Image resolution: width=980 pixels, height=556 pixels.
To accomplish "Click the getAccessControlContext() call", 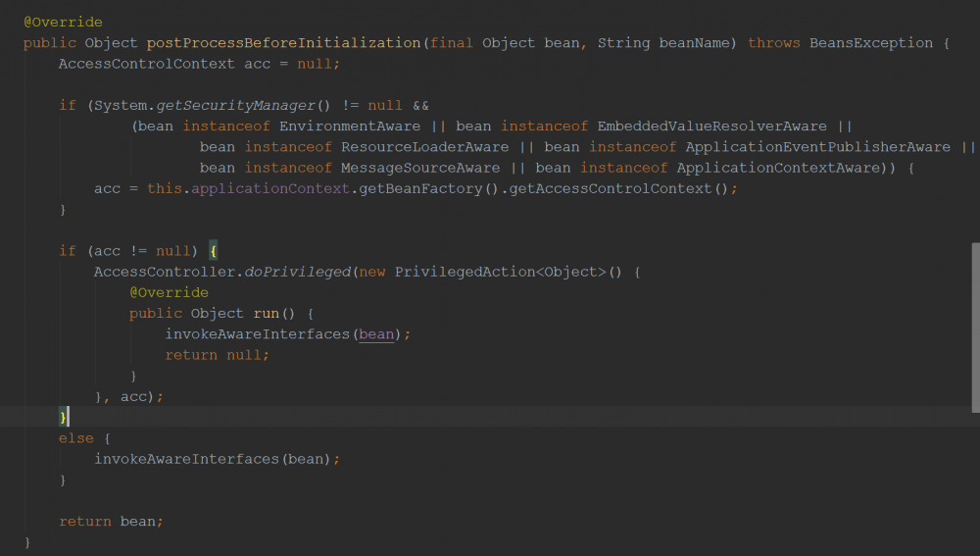I will 618,189.
